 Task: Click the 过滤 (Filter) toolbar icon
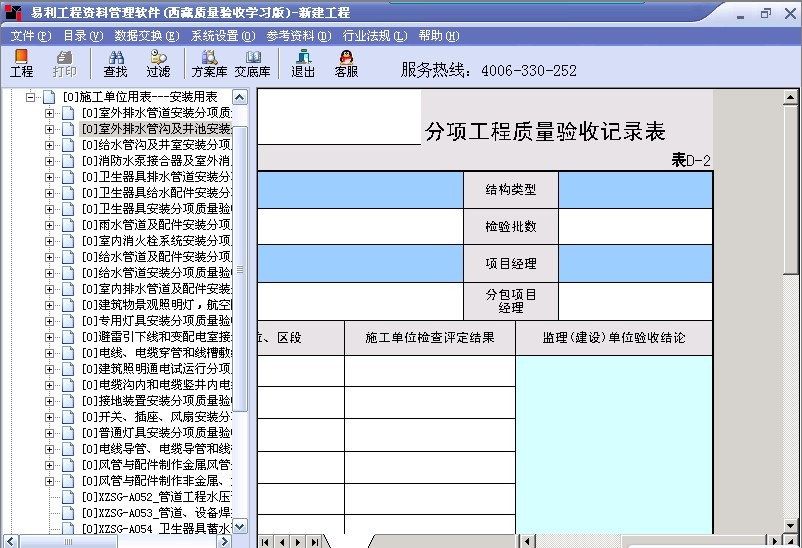[x=158, y=64]
